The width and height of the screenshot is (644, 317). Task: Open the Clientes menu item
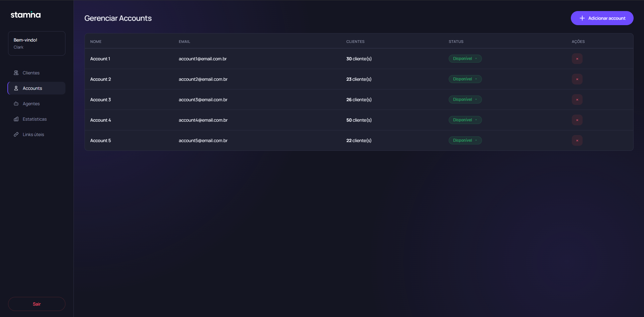pos(37,73)
